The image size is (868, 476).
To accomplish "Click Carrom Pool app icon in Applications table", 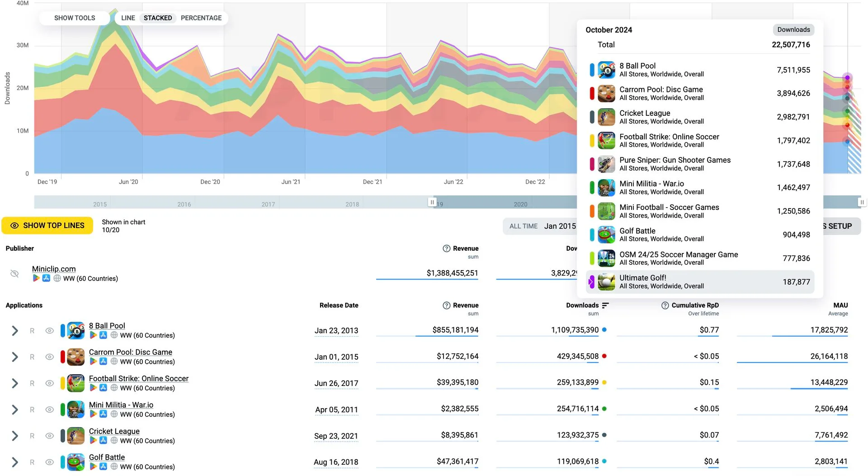I will (x=76, y=357).
